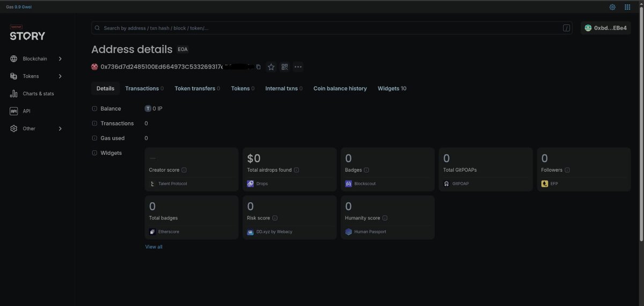
Task: Click the Total airdrops found info icon
Action: pos(296,170)
